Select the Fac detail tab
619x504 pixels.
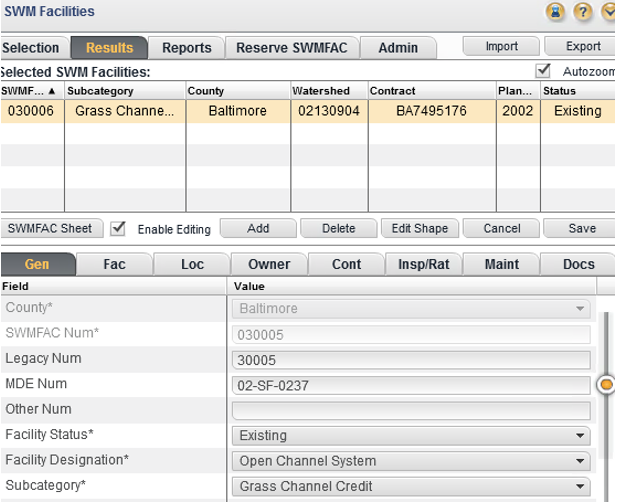tap(114, 264)
